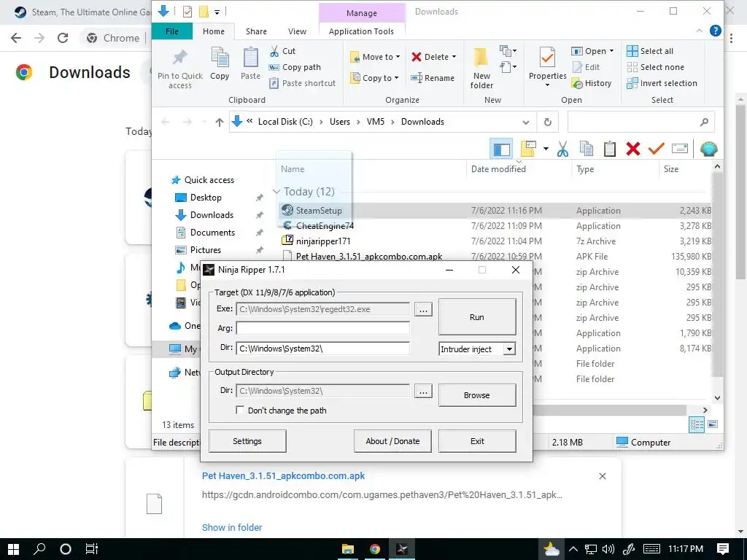This screenshot has width=747, height=560.
Task: Switch to details view layout icon
Action: pyautogui.click(x=697, y=424)
